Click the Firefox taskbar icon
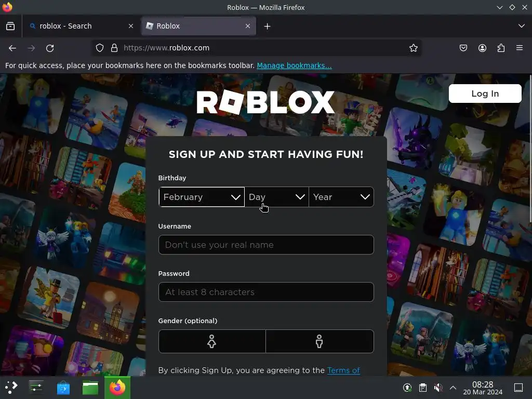Viewport: 532px width, 399px height. 117,388
